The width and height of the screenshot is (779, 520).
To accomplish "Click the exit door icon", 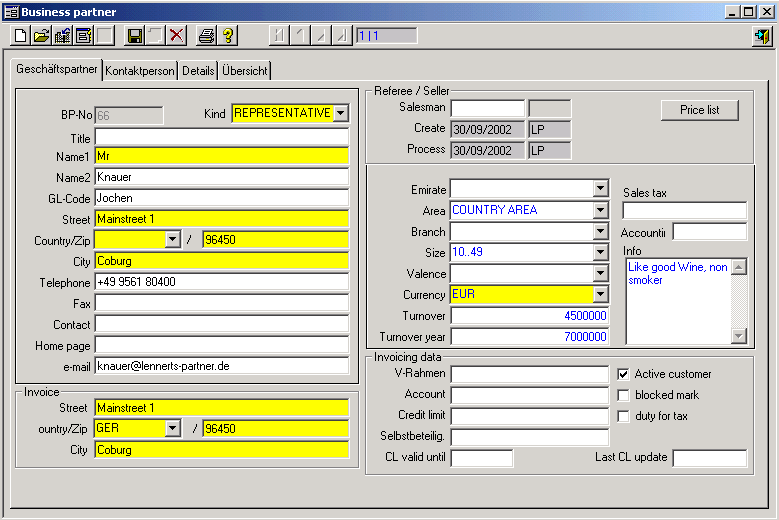I will 763,36.
